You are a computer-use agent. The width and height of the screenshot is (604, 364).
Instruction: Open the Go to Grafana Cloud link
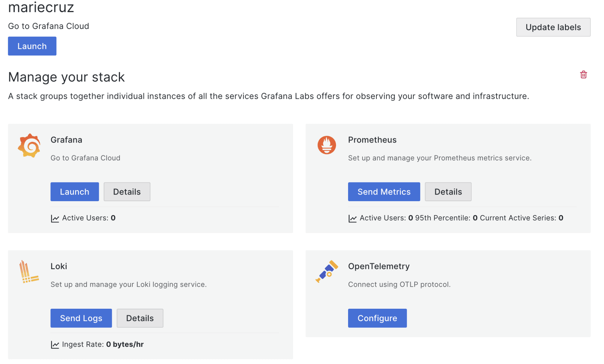[48, 26]
